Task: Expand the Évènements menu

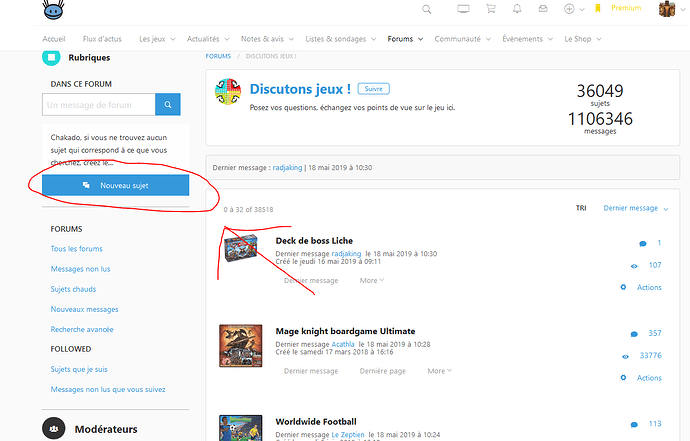Action: coord(527,39)
